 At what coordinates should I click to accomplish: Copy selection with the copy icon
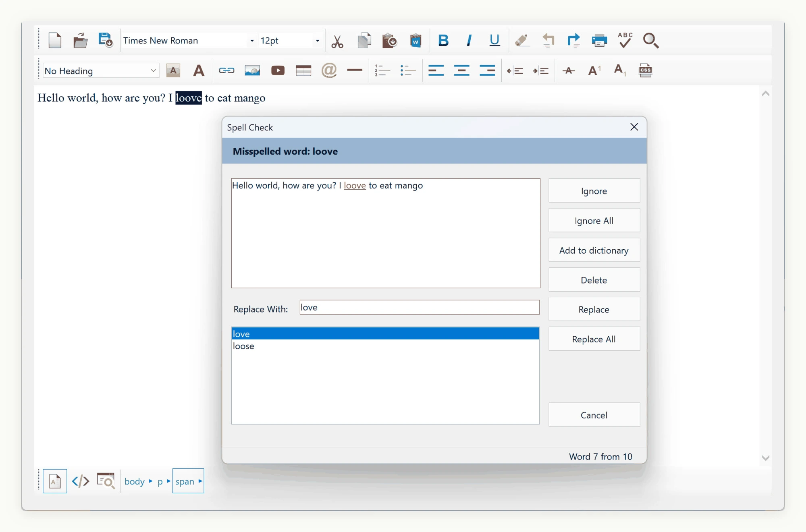point(364,40)
